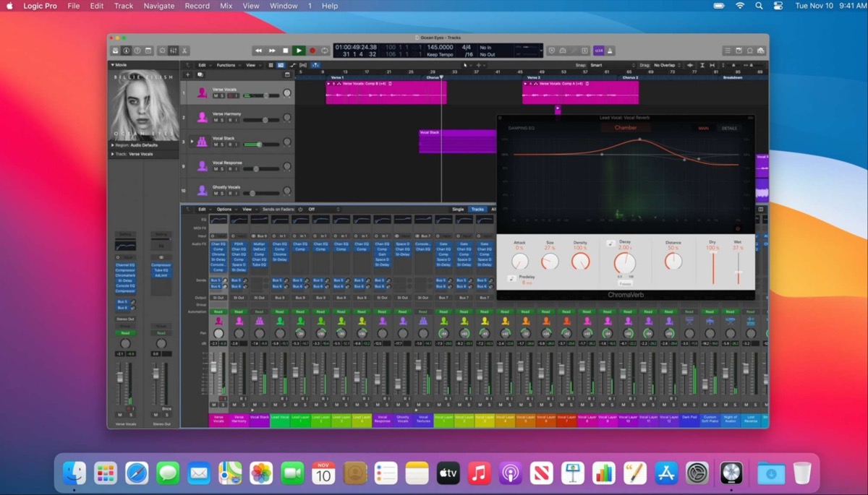Expand the Region: Audio Defaults disclosure triangle
Screen dimensions: 868x495
tap(112, 145)
